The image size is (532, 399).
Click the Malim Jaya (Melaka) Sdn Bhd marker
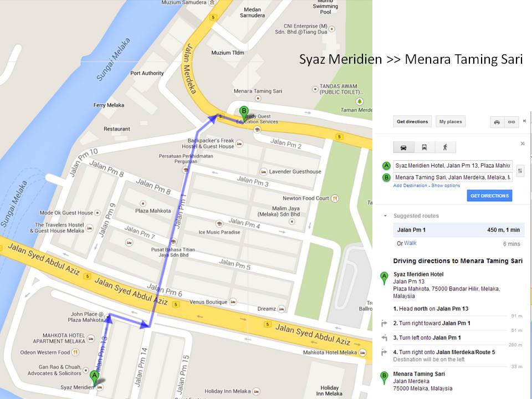pyautogui.click(x=292, y=222)
